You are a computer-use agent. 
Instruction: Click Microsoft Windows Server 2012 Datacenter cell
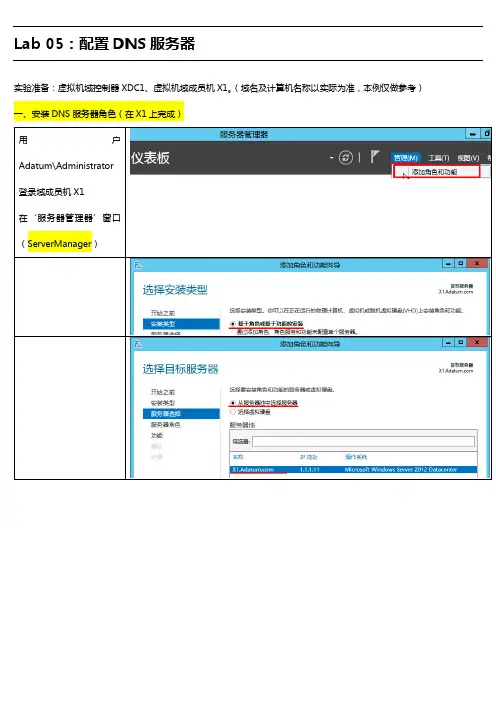point(401,470)
